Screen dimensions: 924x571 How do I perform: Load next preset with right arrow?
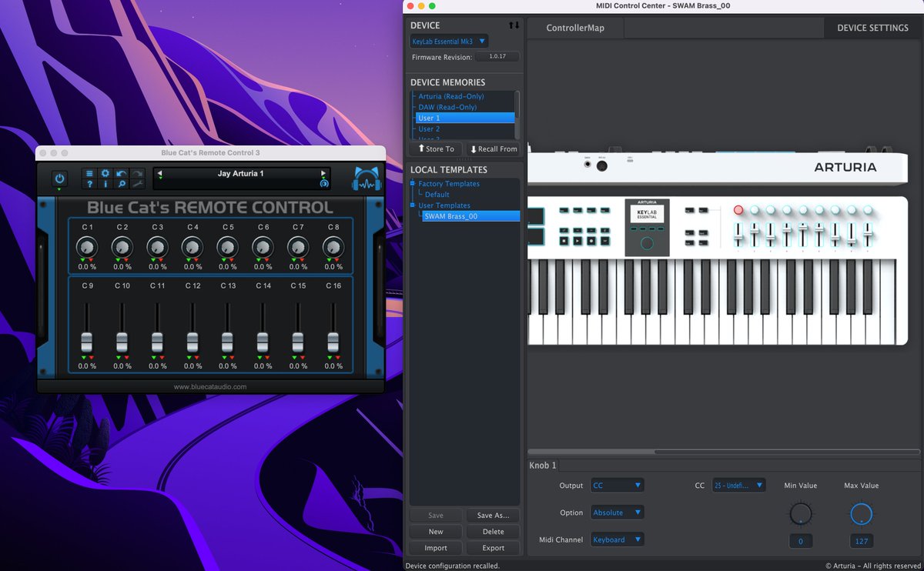323,174
